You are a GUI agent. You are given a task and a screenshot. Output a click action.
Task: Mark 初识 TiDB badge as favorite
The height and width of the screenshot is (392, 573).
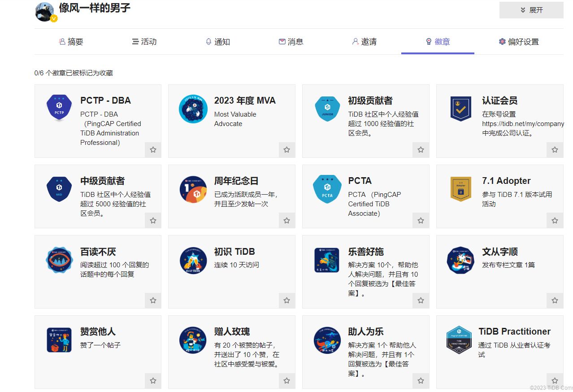point(287,301)
